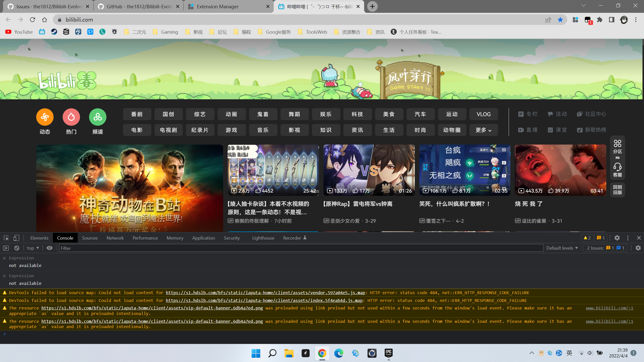Toggle the live expression eye icon

coord(49,248)
